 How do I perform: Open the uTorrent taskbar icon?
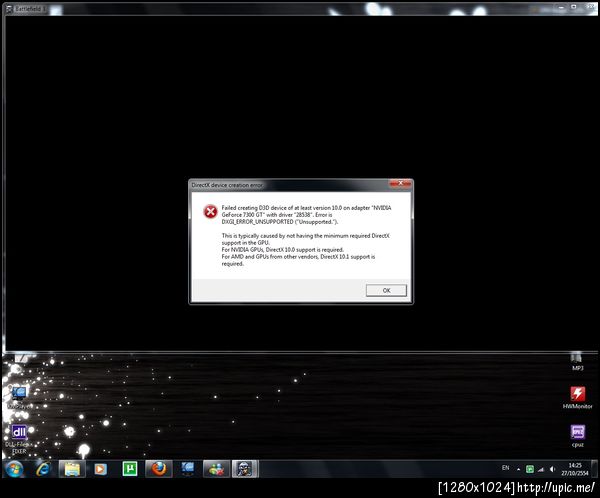coord(130,469)
